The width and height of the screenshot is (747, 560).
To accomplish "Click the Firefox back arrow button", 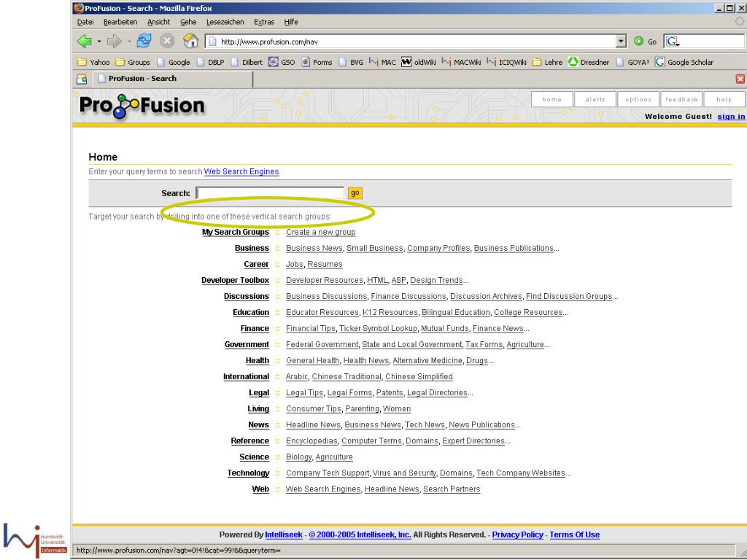I will 85,41.
